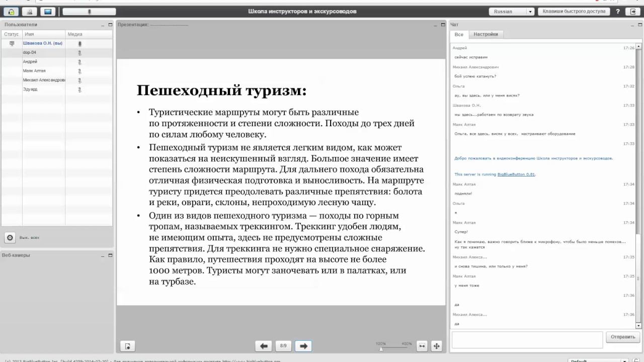The width and height of the screenshot is (644, 362).
Task: Open the help question mark
Action: pos(618,12)
